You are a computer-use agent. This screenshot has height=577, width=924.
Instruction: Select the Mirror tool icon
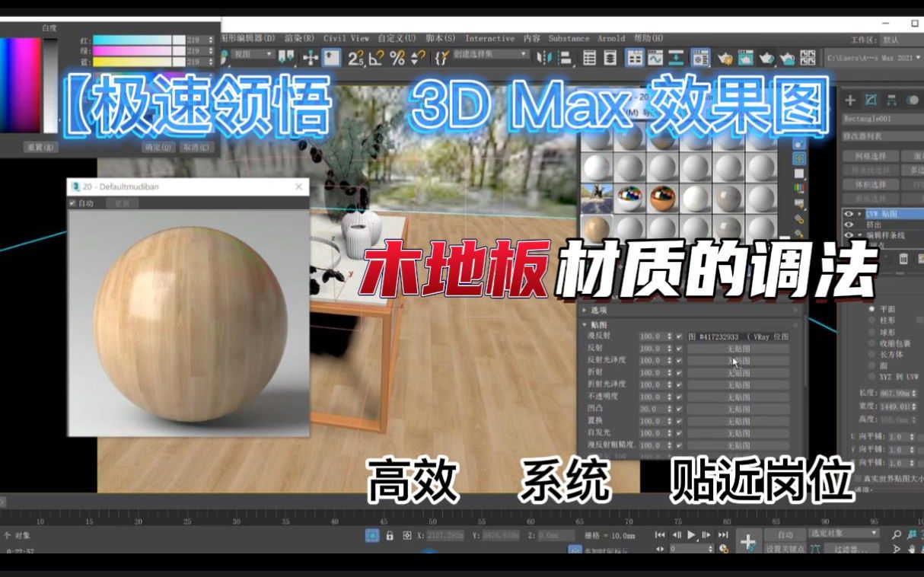tap(543, 56)
